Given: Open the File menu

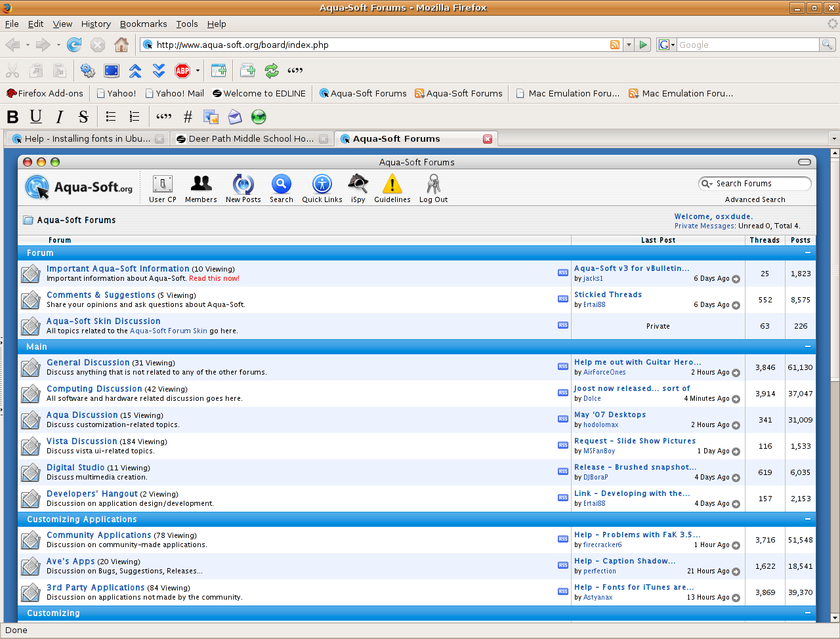Looking at the screenshot, I should pyautogui.click(x=12, y=24).
